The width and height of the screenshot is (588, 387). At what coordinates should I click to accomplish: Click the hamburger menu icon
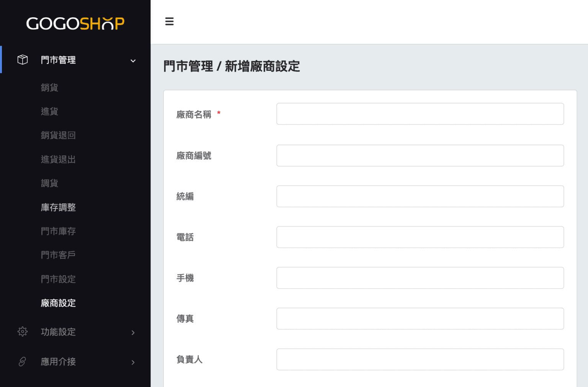point(170,21)
